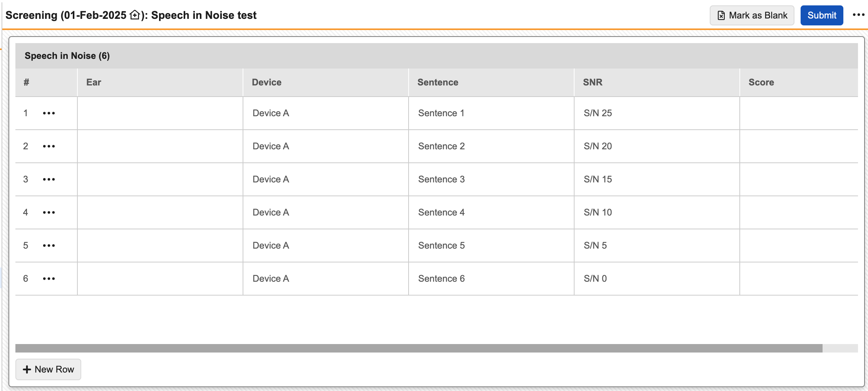The height and width of the screenshot is (391, 868).
Task: Open row 1 three-dot options menu
Action: pyautogui.click(x=49, y=113)
